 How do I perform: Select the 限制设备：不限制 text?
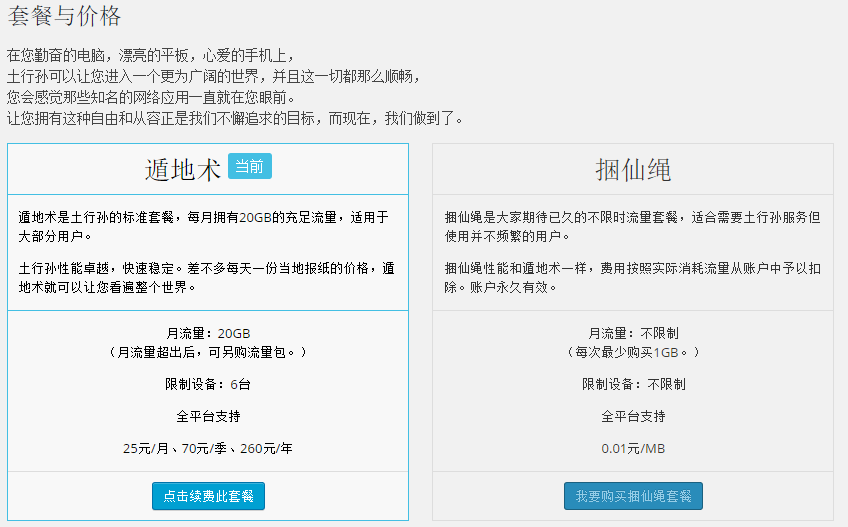point(632,384)
